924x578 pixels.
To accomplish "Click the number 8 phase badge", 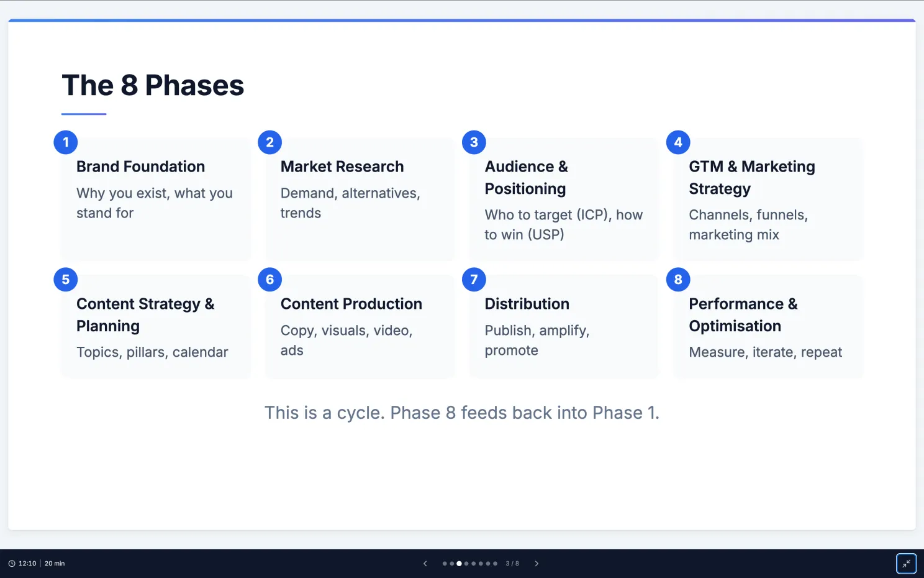I will (x=678, y=280).
